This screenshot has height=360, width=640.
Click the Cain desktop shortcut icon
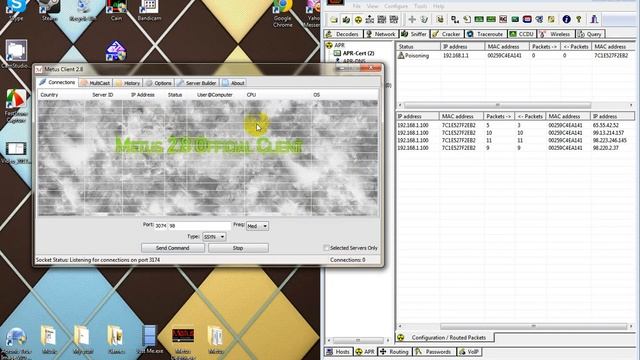[116, 9]
